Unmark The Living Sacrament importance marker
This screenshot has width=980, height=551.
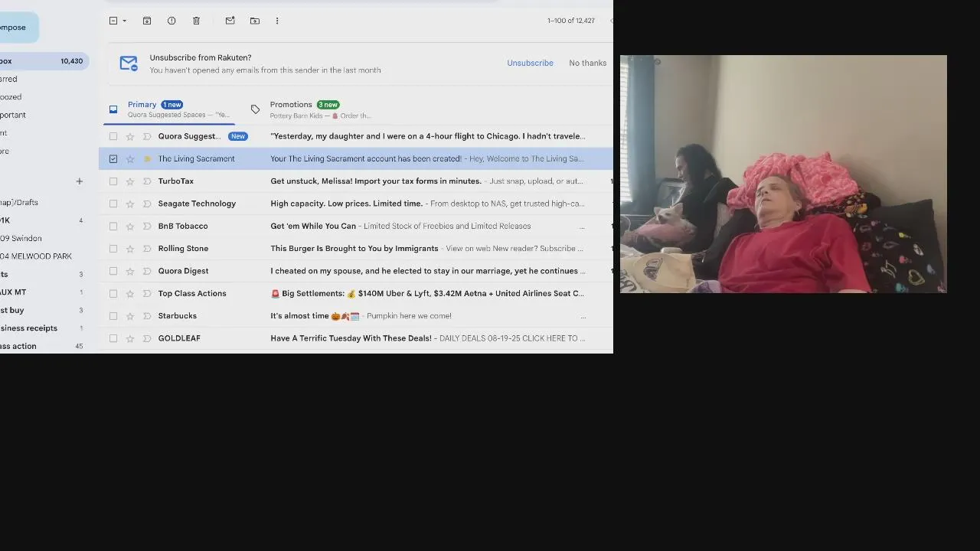click(x=147, y=159)
